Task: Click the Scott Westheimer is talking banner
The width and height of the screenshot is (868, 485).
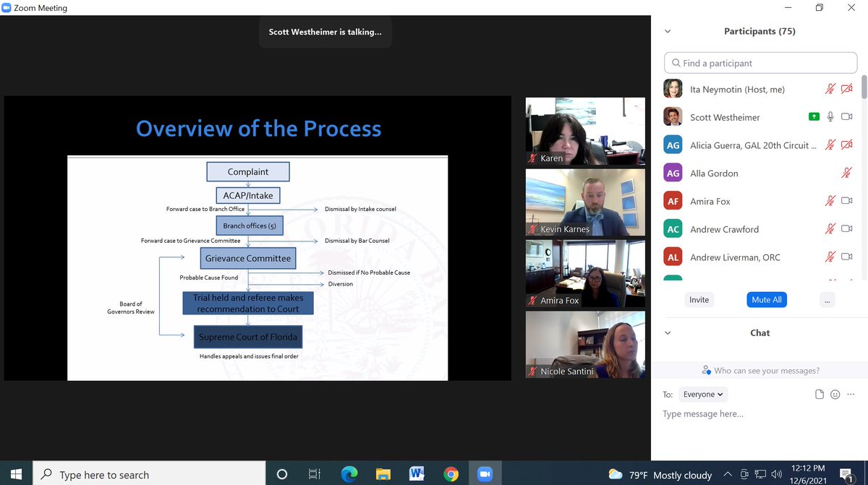Action: pos(325,32)
